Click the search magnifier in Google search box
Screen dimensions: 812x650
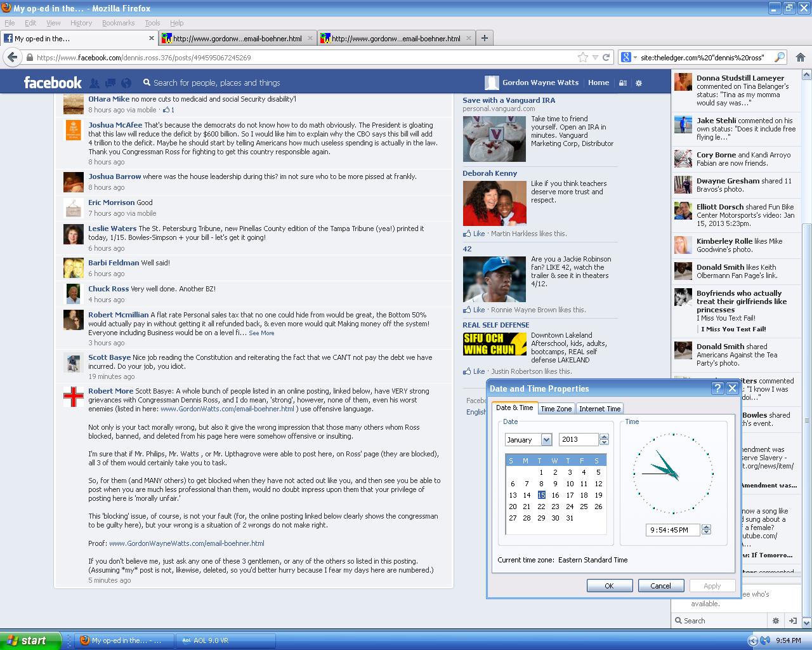(780, 57)
